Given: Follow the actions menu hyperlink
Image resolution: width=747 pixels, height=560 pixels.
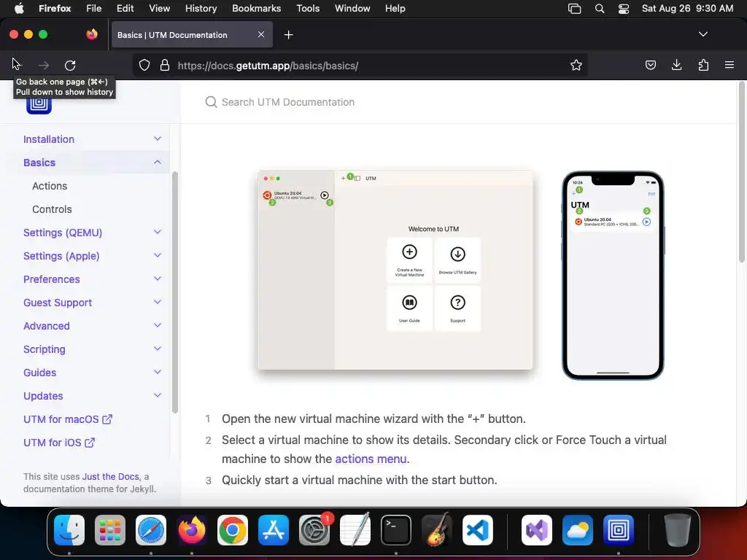Looking at the screenshot, I should tap(371, 459).
